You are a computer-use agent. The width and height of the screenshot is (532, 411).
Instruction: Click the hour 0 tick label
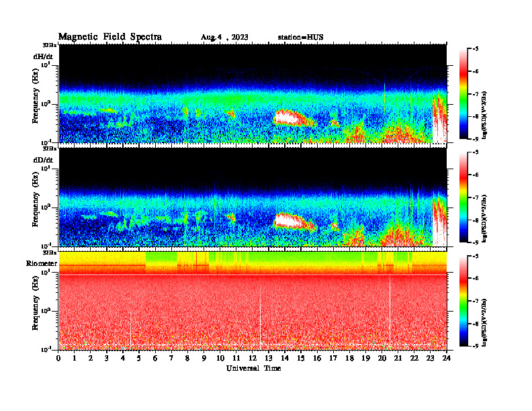(x=58, y=358)
